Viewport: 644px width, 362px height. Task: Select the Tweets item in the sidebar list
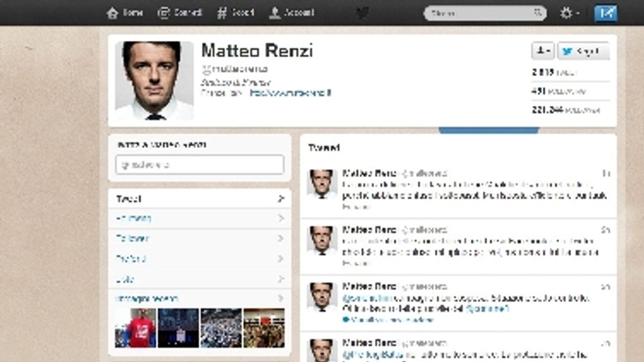[200, 198]
